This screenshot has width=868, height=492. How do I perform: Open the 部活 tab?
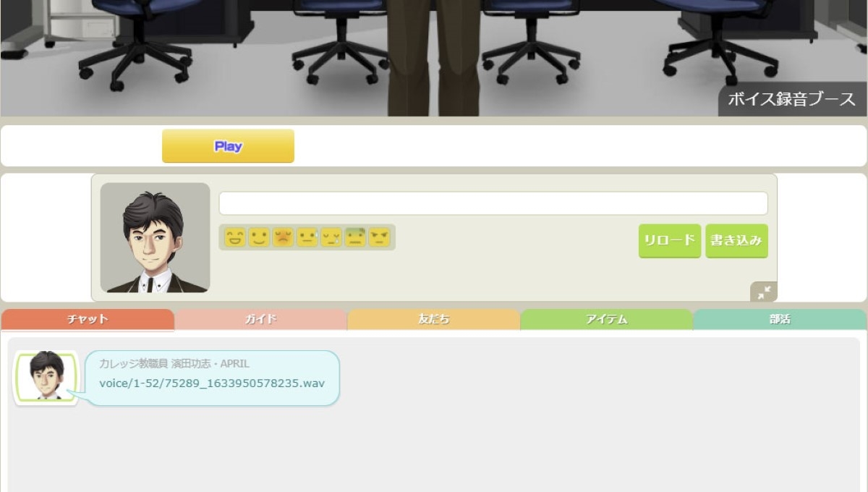[779, 320]
